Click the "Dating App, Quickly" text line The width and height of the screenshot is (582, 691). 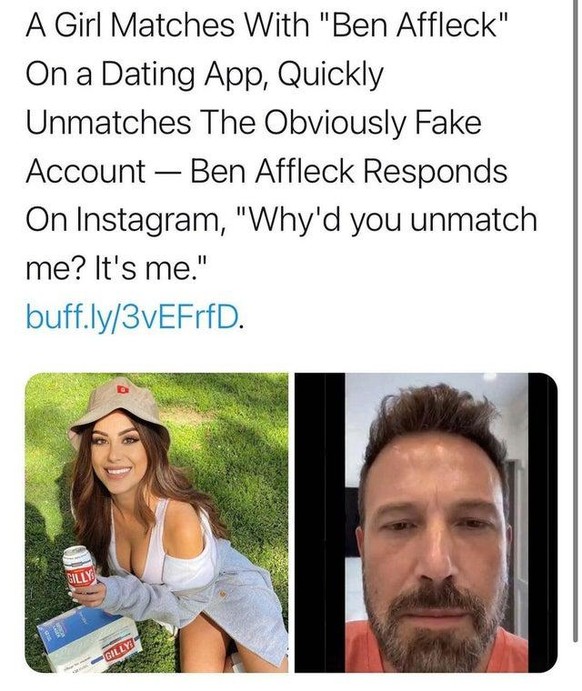(x=243, y=74)
